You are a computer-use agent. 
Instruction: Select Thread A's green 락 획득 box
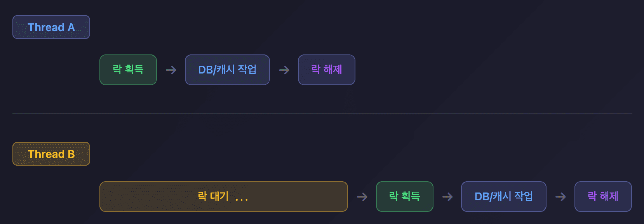coord(128,70)
